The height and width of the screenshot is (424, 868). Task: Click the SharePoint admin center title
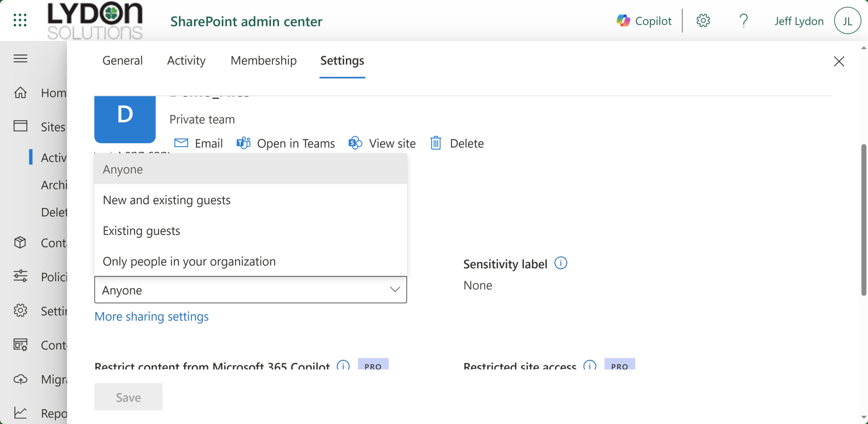[246, 21]
